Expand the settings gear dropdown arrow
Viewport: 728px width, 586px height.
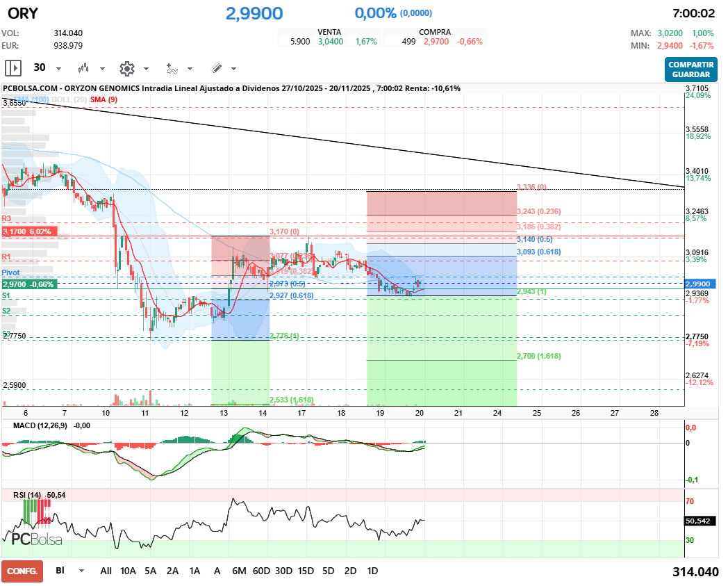[147, 68]
